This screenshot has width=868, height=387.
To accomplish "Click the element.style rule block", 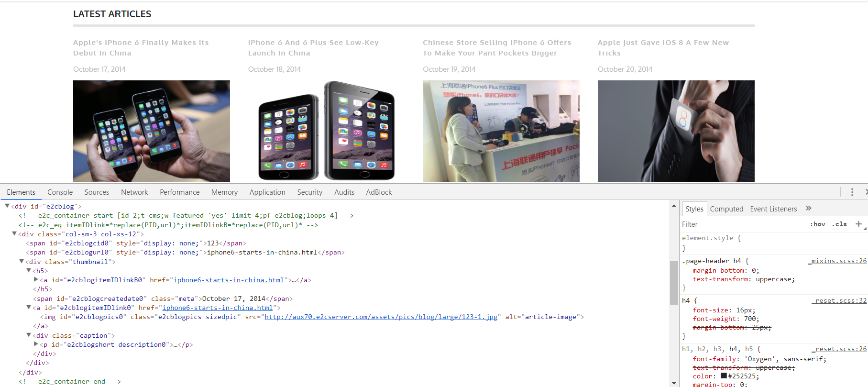I will pos(773,243).
